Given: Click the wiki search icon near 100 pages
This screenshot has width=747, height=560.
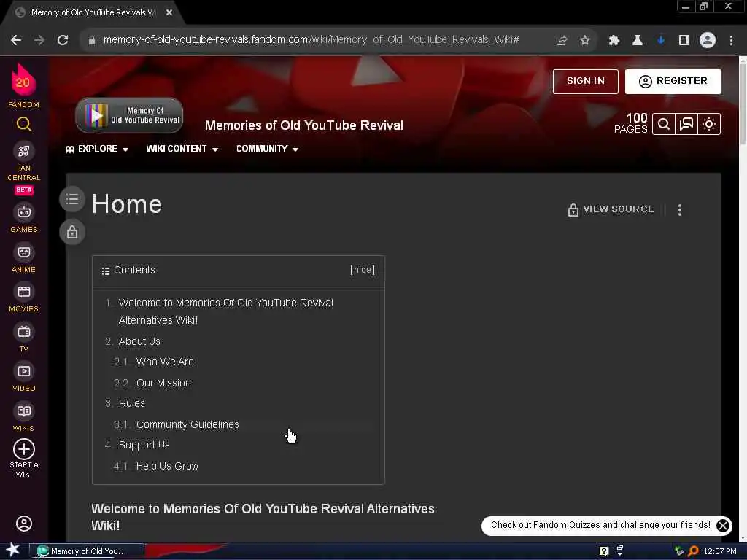Looking at the screenshot, I should (x=664, y=124).
